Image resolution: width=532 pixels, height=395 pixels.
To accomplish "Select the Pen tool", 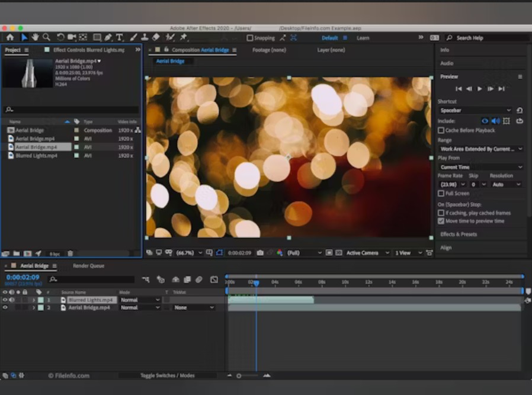I will 108,37.
